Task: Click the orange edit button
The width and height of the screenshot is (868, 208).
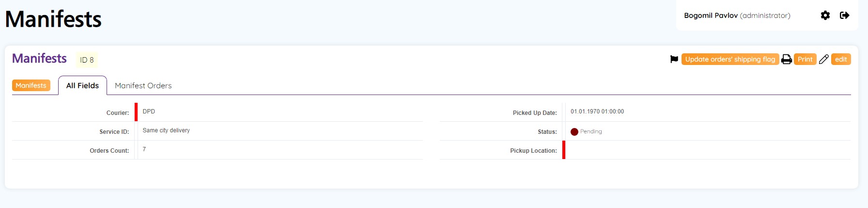Action: pyautogui.click(x=841, y=59)
